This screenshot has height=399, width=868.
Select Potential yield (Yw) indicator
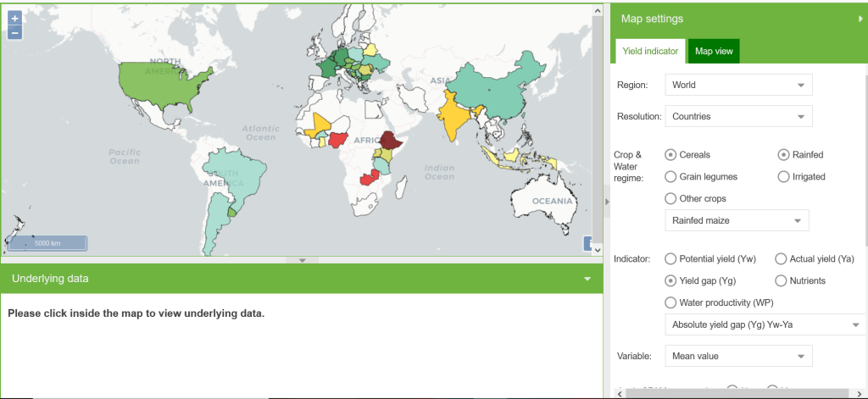click(x=671, y=258)
